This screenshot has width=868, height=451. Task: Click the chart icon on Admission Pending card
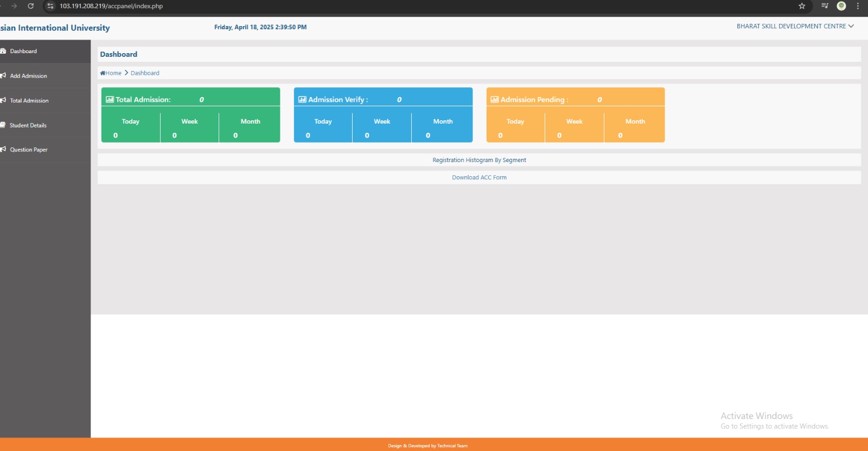495,99
